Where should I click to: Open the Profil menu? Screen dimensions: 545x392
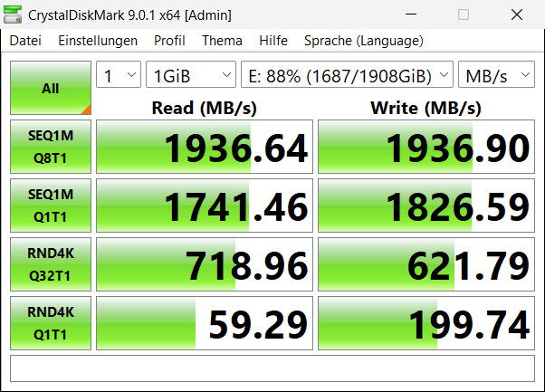[169, 41]
